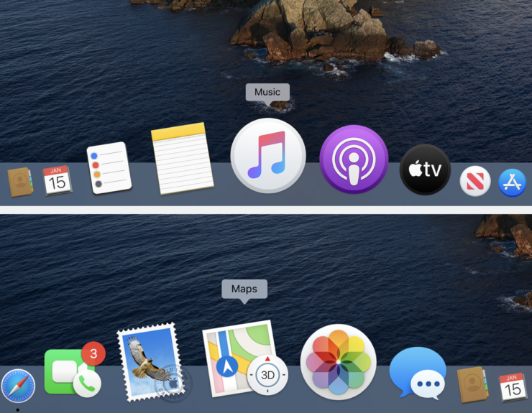
Task: Launch Safari from the dock
Action: [x=18, y=386]
